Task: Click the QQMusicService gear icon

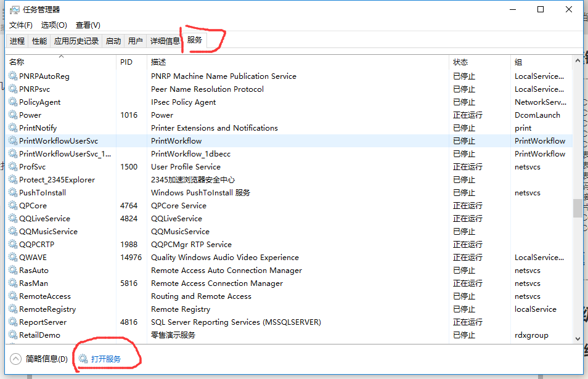Action: coord(14,231)
